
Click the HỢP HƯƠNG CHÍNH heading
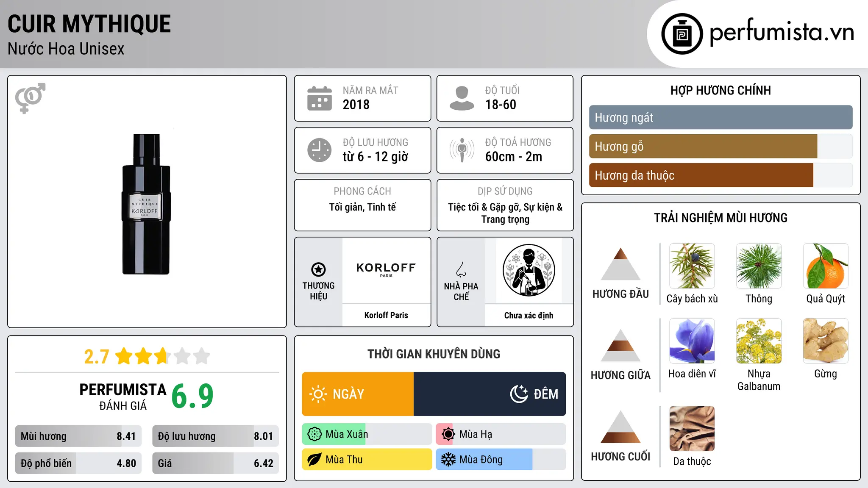click(721, 90)
